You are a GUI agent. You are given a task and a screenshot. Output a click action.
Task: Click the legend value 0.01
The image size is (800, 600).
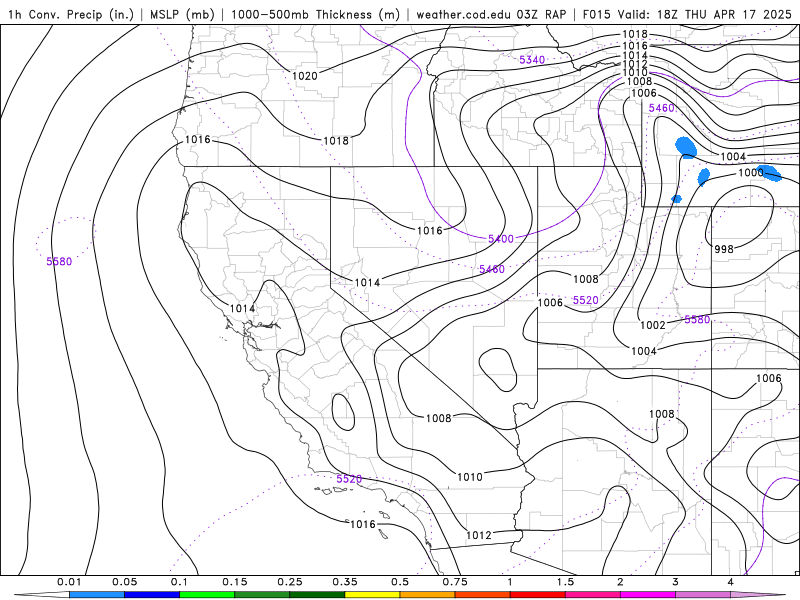69,582
